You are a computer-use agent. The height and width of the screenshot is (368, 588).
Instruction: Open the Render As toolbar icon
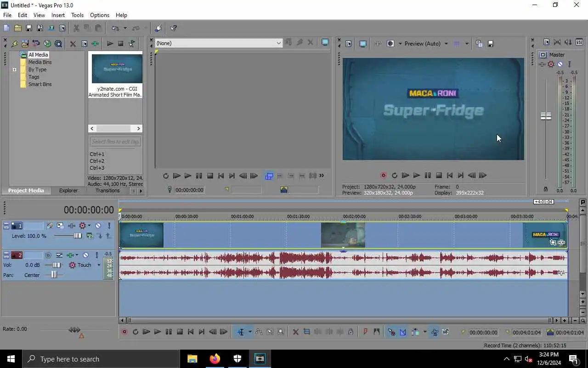tap(51, 28)
